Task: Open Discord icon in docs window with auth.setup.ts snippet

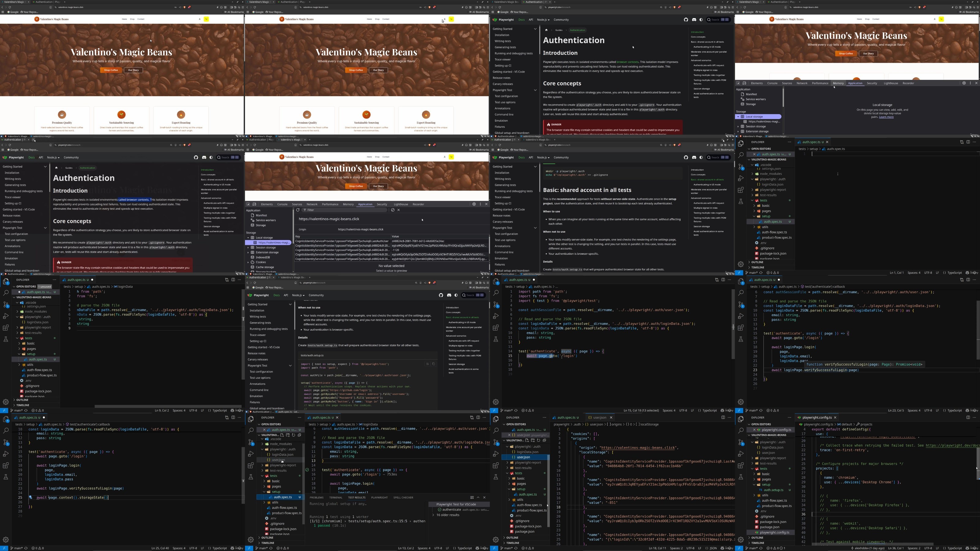Action: (x=449, y=295)
